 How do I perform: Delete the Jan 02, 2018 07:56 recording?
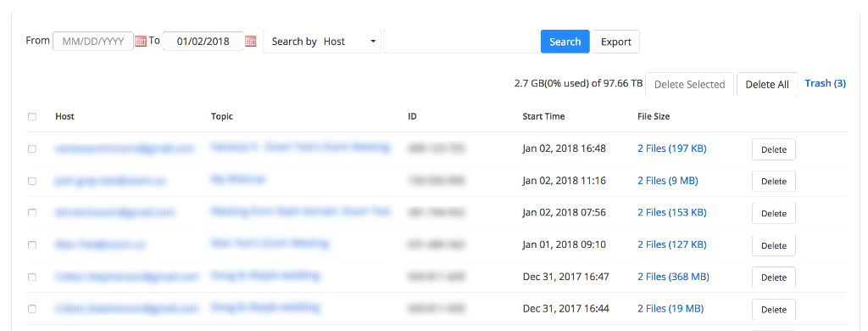(774, 214)
